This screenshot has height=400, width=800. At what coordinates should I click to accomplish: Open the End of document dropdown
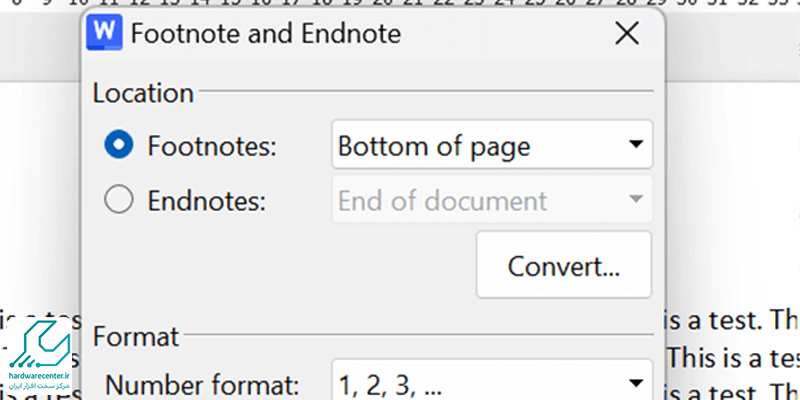(x=492, y=199)
